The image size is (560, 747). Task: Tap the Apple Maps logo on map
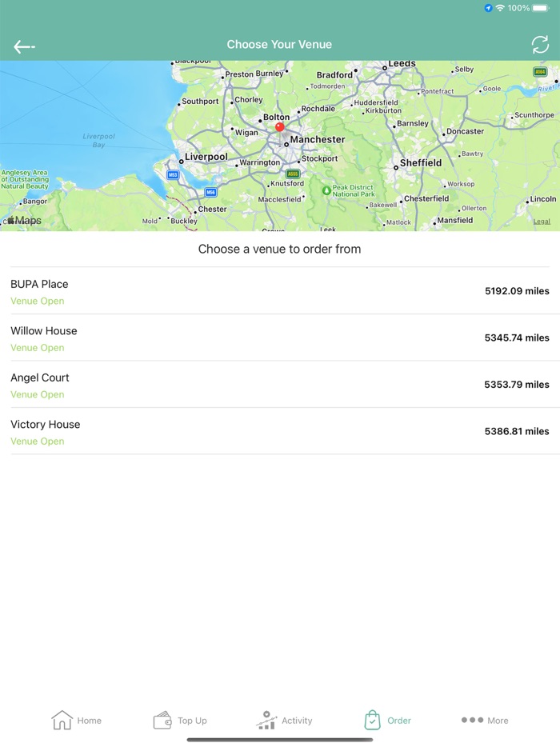pyautogui.click(x=24, y=220)
